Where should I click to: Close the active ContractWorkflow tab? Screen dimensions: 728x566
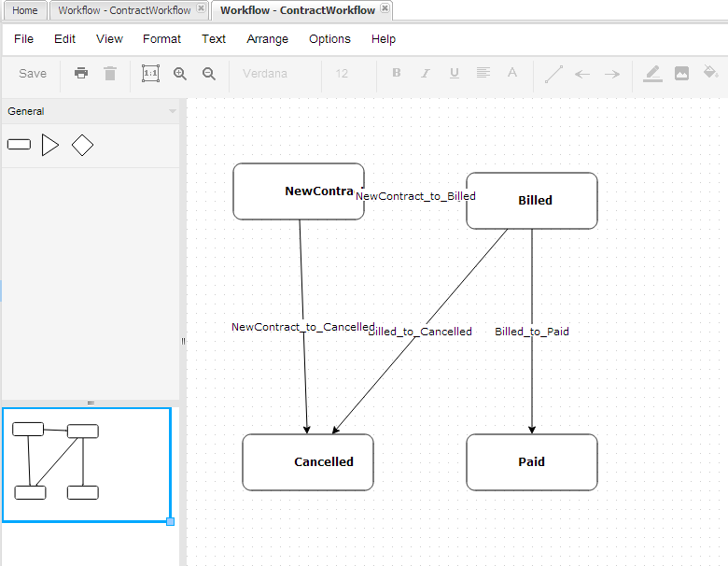(385, 7)
